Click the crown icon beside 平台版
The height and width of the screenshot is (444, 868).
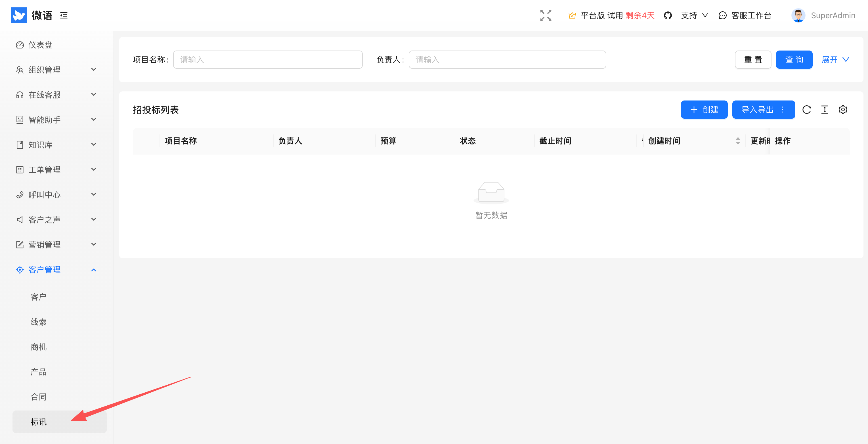572,16
